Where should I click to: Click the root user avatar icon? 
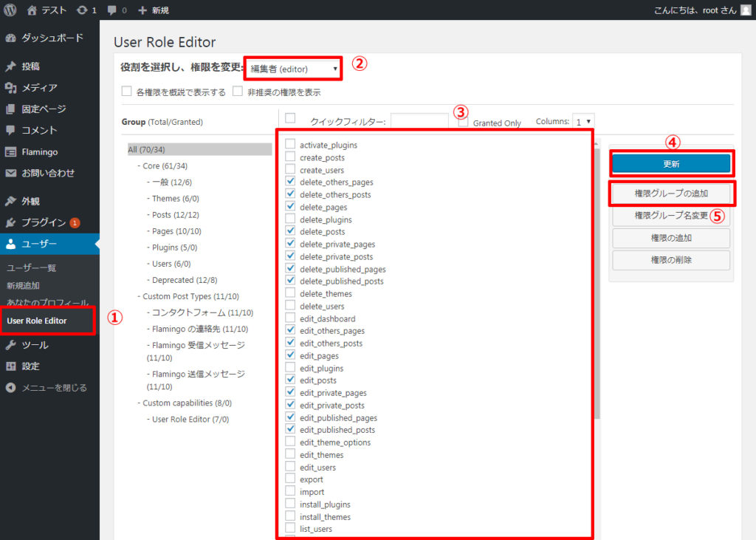[x=746, y=10]
